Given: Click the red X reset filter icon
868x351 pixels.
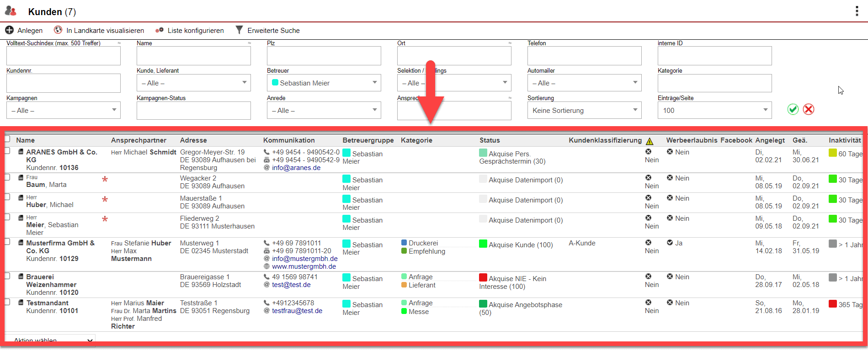Looking at the screenshot, I should coord(809,109).
